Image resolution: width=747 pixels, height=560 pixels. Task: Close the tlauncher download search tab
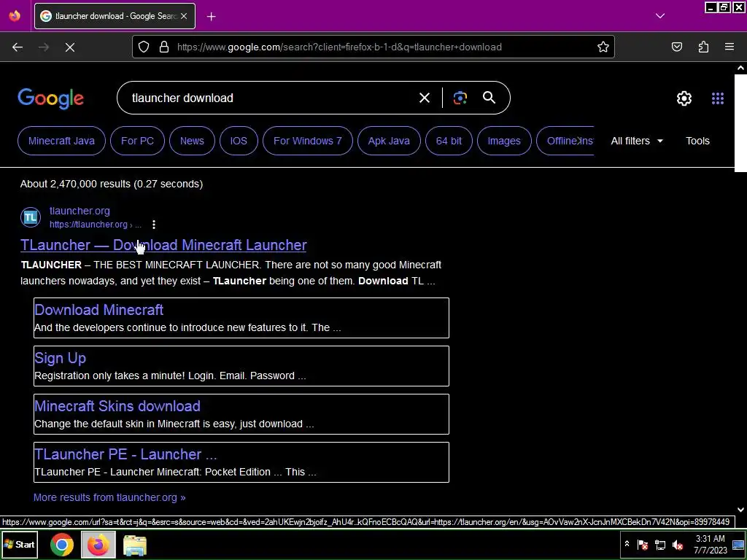point(184,16)
